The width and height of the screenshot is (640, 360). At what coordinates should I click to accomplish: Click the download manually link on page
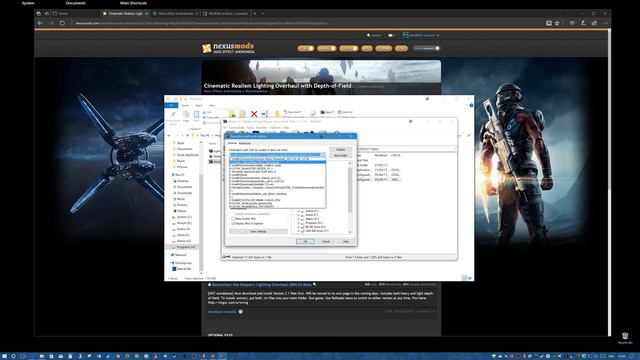click(x=222, y=312)
